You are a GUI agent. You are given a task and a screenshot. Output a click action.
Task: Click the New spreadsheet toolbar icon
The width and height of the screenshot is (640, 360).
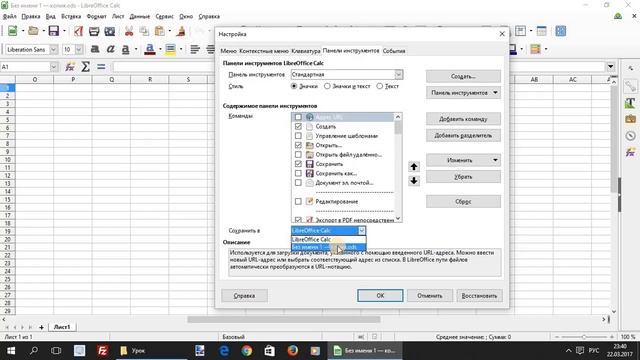[x=12, y=31]
